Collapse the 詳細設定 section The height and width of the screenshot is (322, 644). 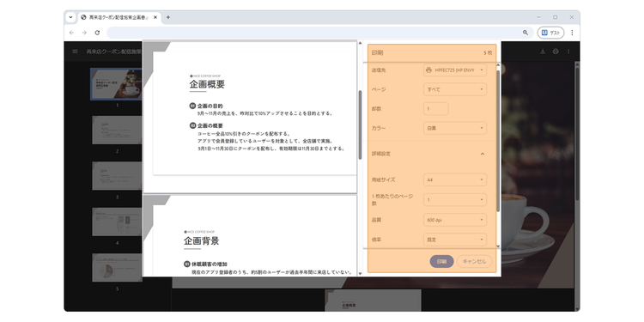pos(483,154)
